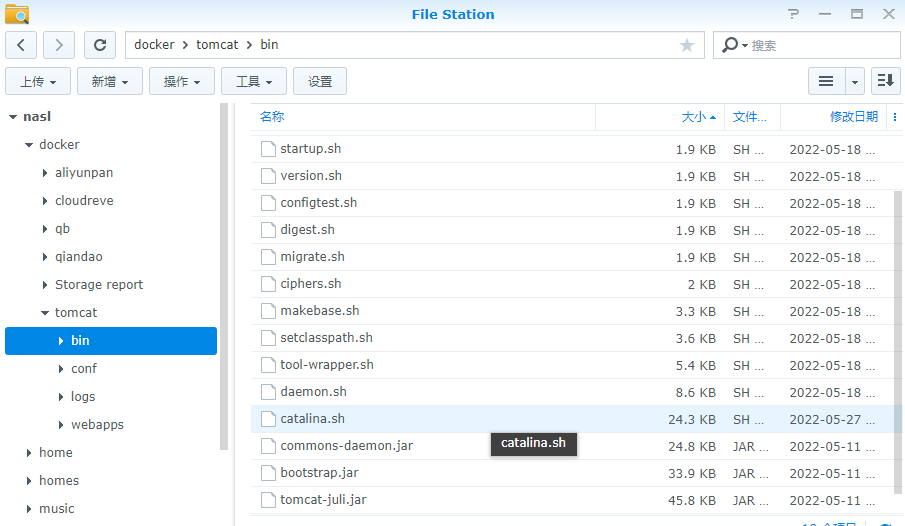
Task: Open the 操作 action dropdown menu
Action: point(182,82)
